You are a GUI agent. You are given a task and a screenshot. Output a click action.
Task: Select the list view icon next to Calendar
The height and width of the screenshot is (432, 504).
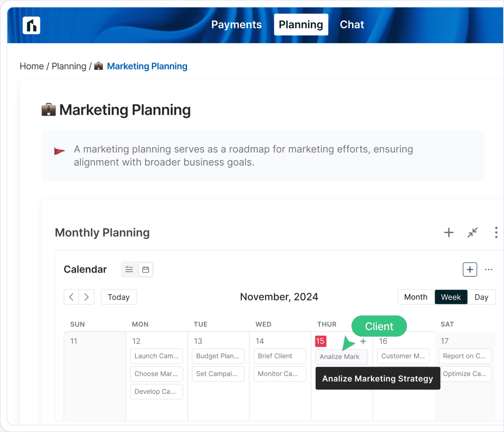pos(129,269)
